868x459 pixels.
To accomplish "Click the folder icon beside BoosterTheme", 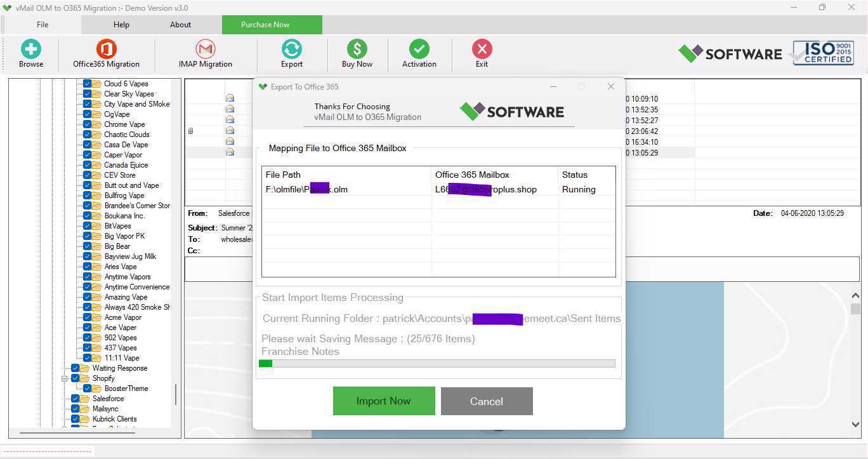I will (96, 389).
